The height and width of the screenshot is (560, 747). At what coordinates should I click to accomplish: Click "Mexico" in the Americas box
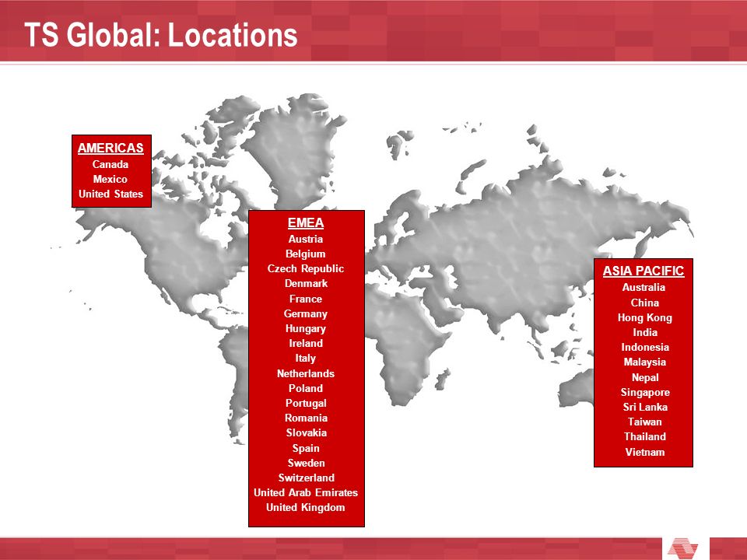(110, 179)
